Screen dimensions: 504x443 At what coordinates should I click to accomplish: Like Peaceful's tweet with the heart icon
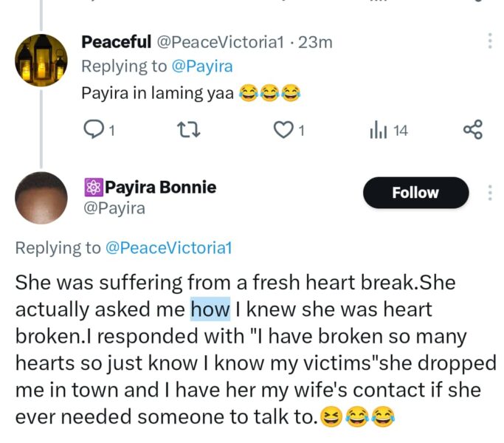(x=283, y=131)
